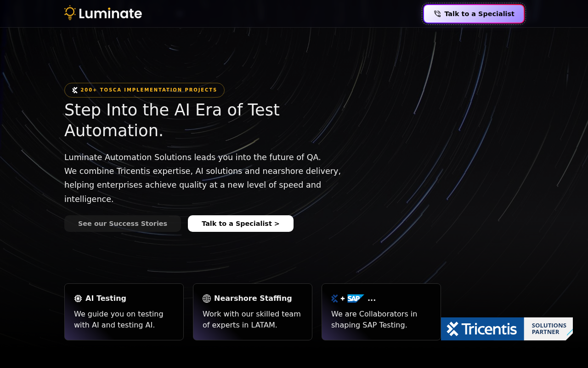Open the Nearshore Staffing card
The width and height of the screenshot is (588, 368).
point(253,312)
